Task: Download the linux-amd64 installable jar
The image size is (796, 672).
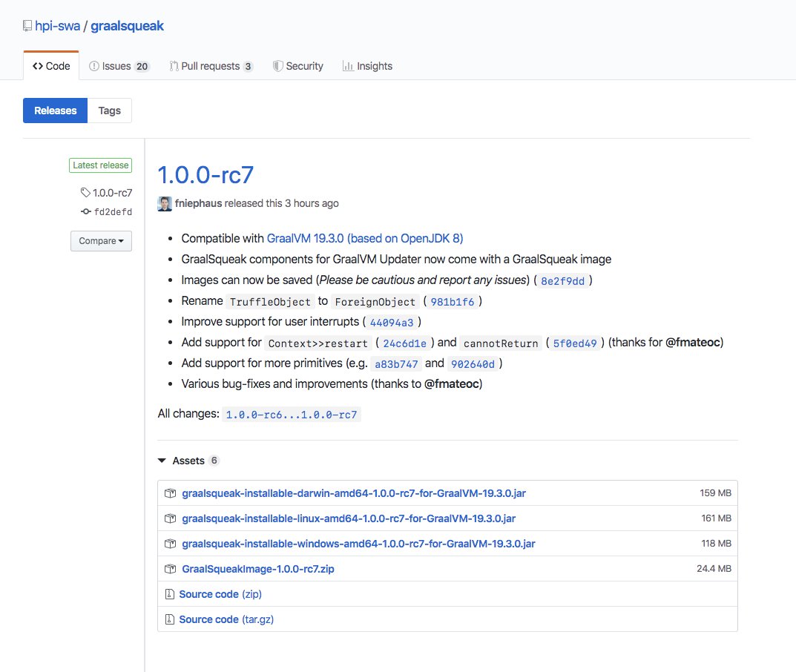Action: point(349,518)
